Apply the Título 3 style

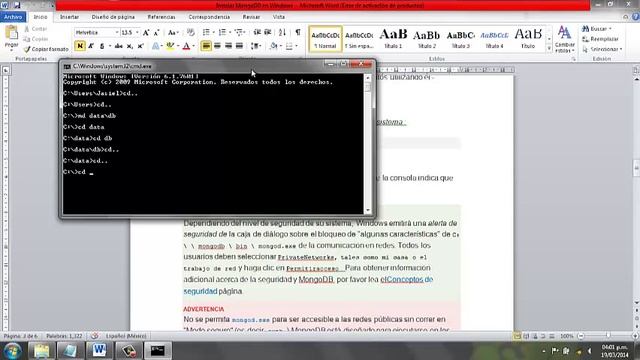click(x=460, y=39)
